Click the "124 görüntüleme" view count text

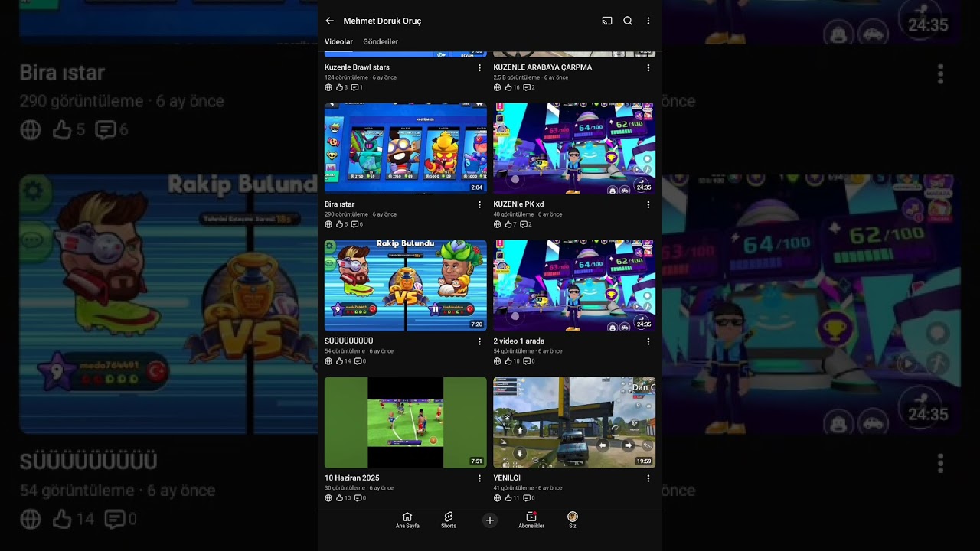tap(346, 77)
